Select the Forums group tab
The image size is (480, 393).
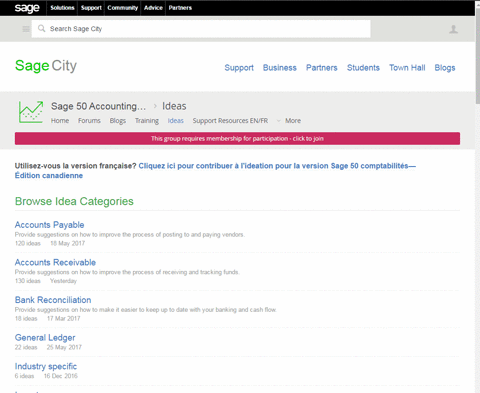89,121
